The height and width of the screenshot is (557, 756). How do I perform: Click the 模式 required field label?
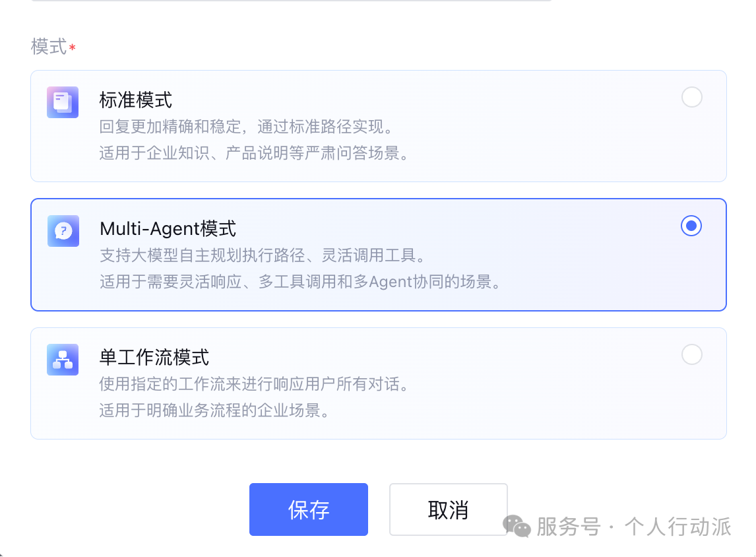[49, 47]
